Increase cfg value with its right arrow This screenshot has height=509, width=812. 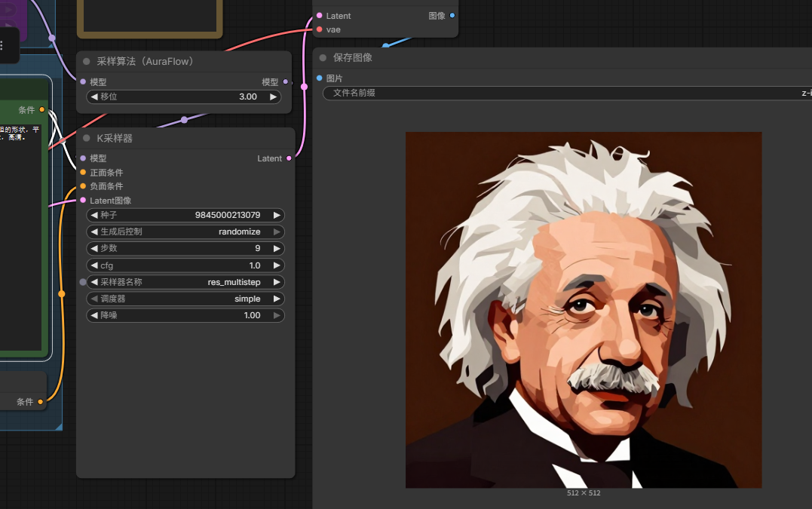pos(277,265)
